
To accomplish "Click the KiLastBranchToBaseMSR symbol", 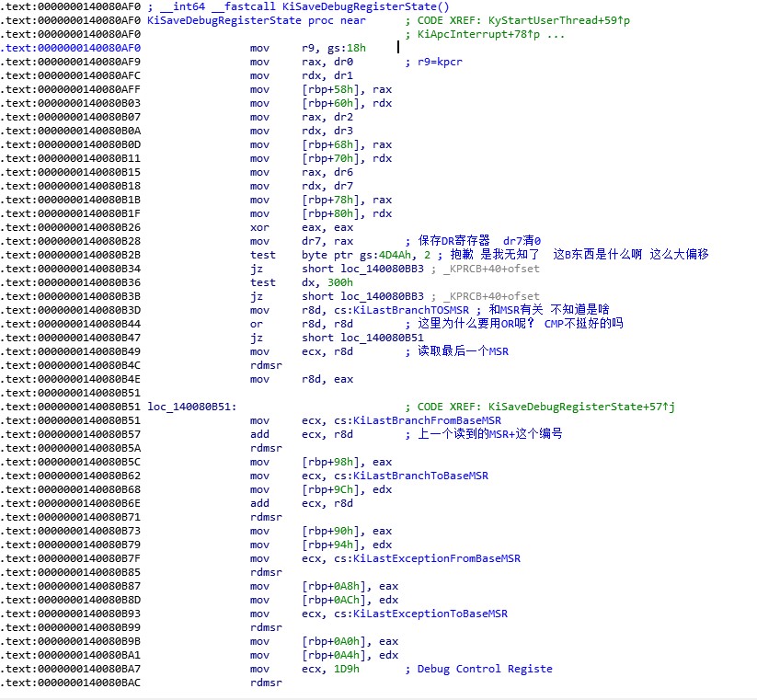I will tap(420, 476).
